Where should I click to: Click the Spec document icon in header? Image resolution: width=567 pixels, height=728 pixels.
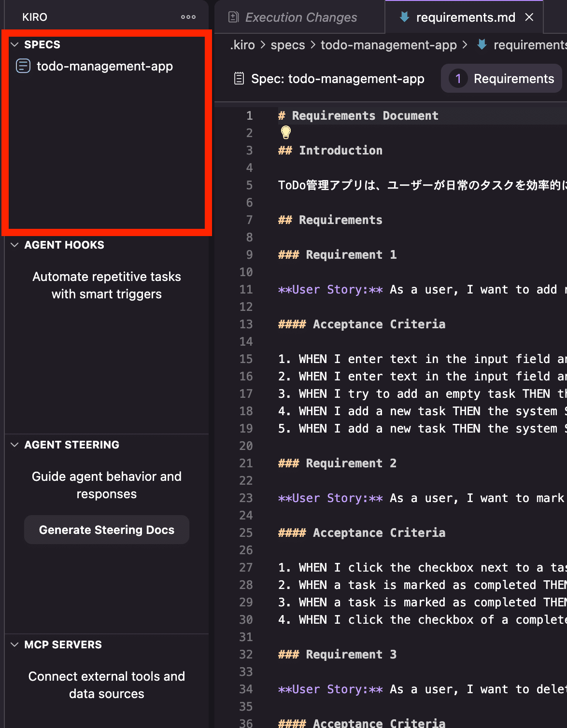point(239,78)
